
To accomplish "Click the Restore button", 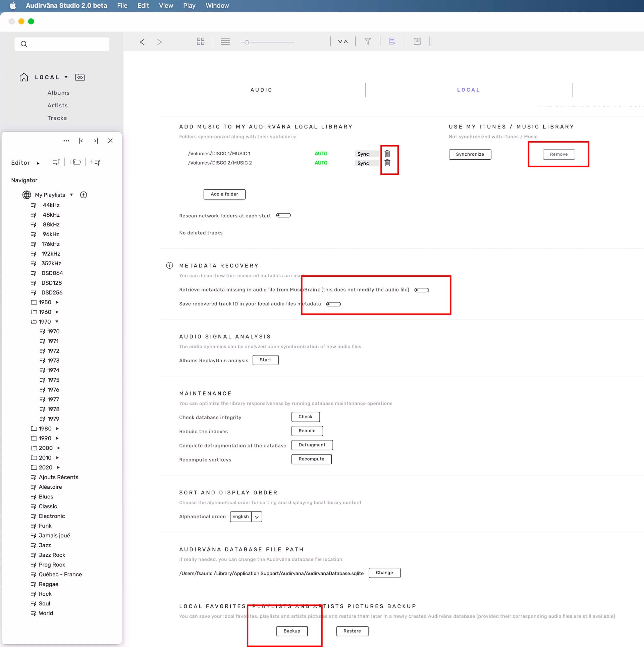I will (x=352, y=631).
